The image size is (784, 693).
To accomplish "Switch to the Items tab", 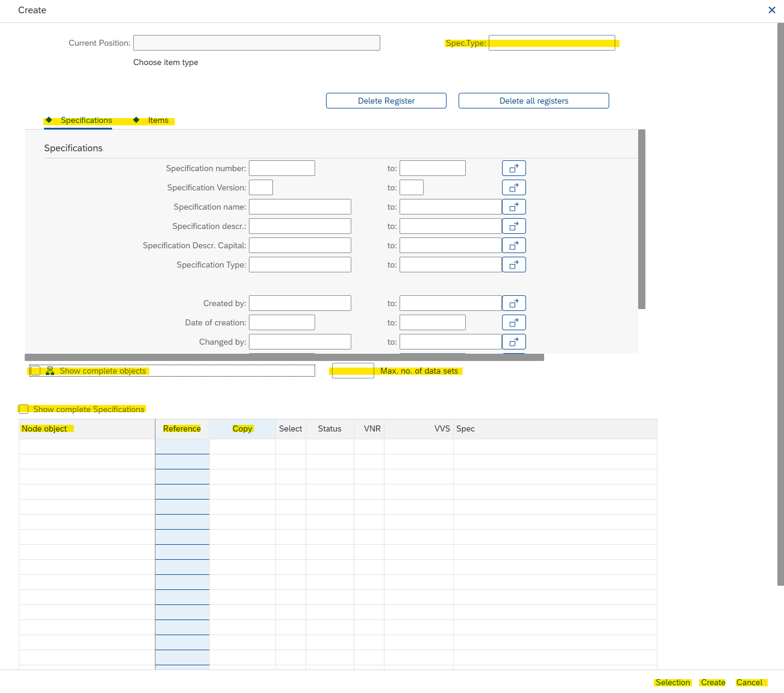I will [x=158, y=121].
